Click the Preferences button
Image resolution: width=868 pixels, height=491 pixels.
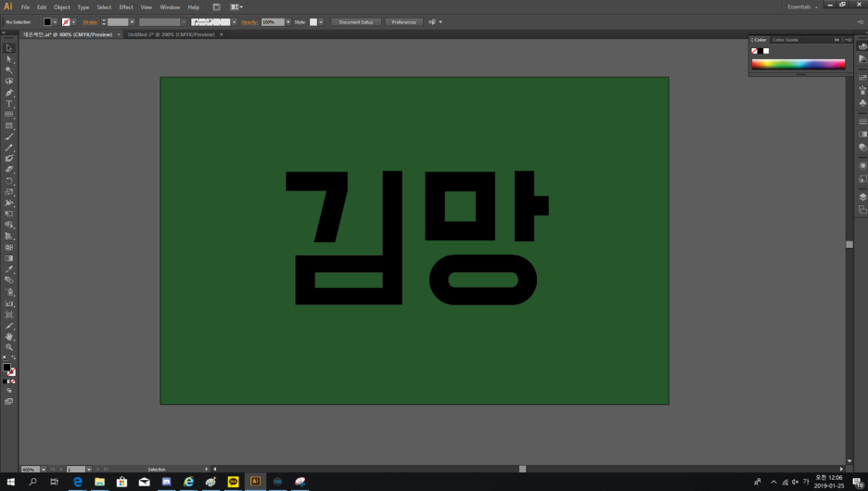tap(403, 21)
